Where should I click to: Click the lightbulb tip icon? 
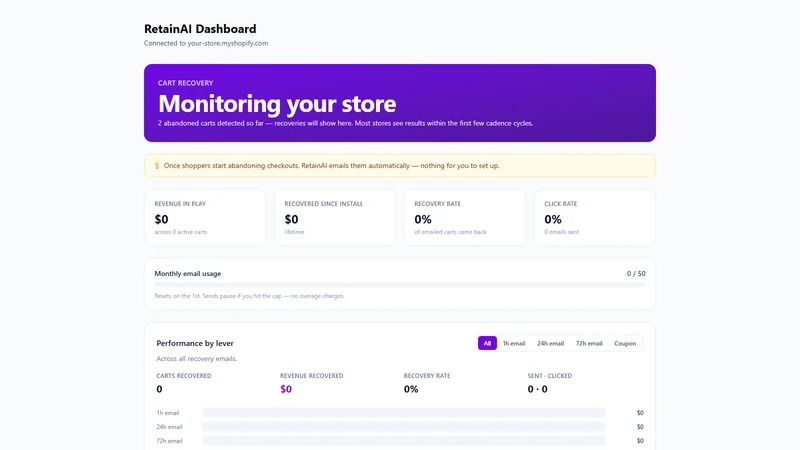click(x=157, y=165)
